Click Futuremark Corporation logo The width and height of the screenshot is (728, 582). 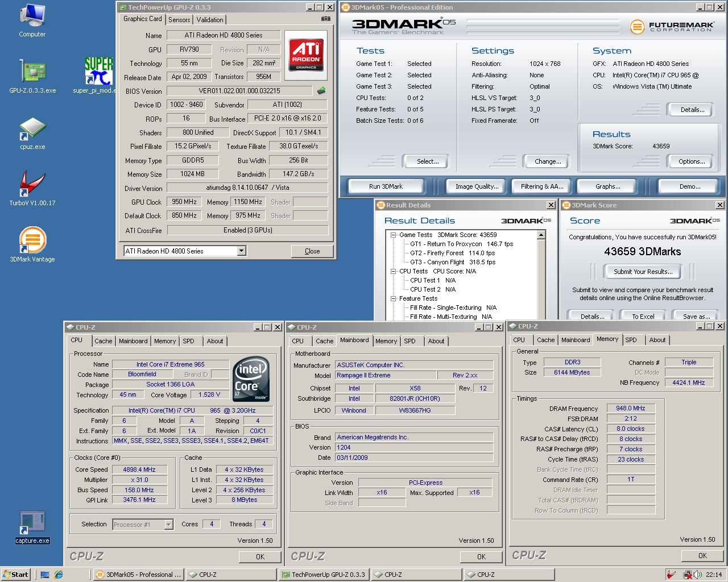(x=672, y=27)
